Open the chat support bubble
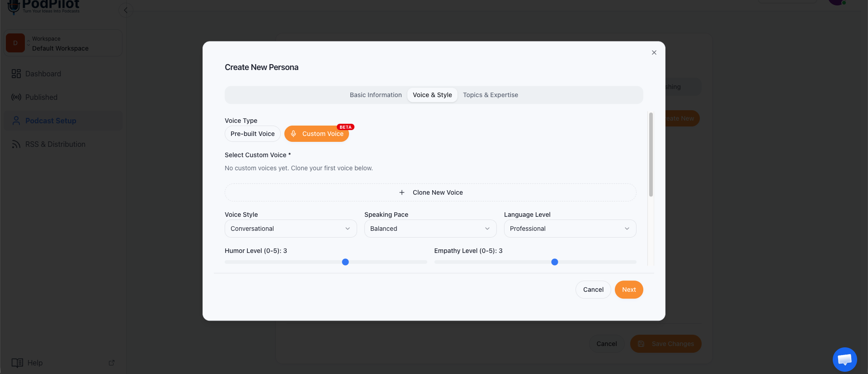868x374 pixels. tap(844, 360)
